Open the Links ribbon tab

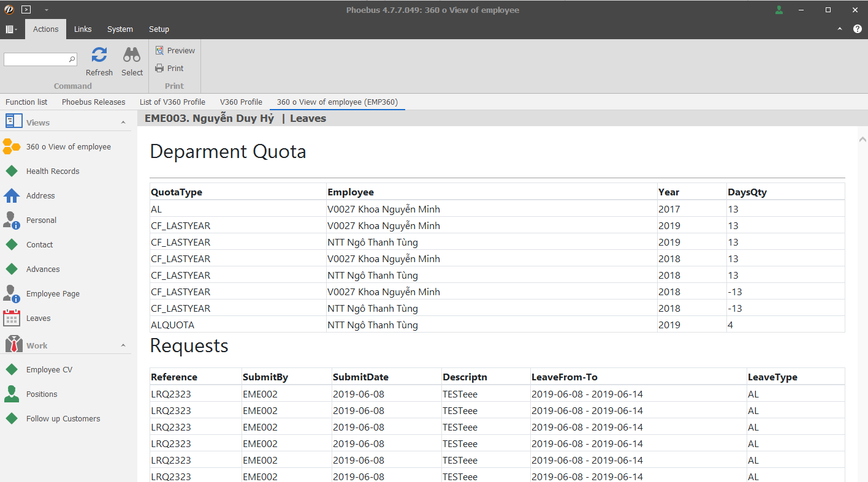pyautogui.click(x=83, y=29)
